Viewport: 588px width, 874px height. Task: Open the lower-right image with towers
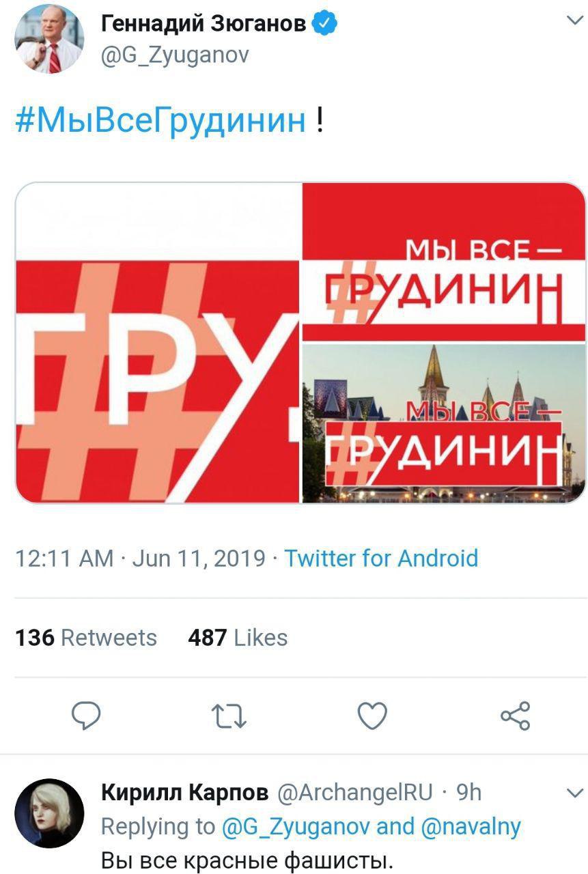pos(444,424)
